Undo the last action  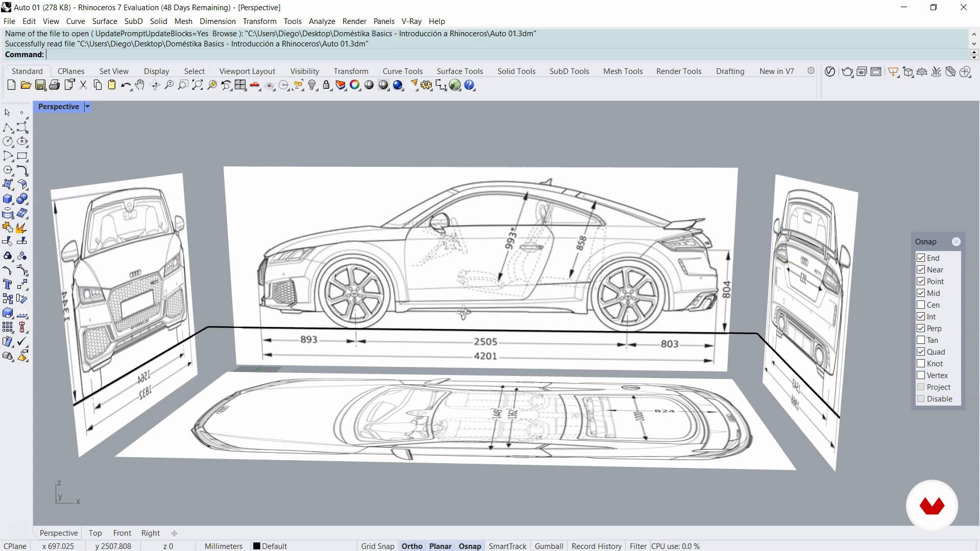pos(126,85)
